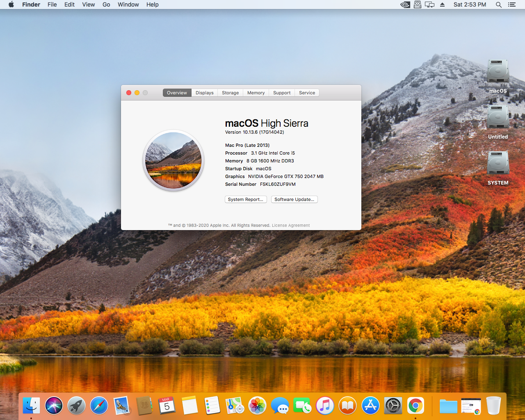Open the Trash in the dock
This screenshot has width=525, height=420.
click(493, 406)
